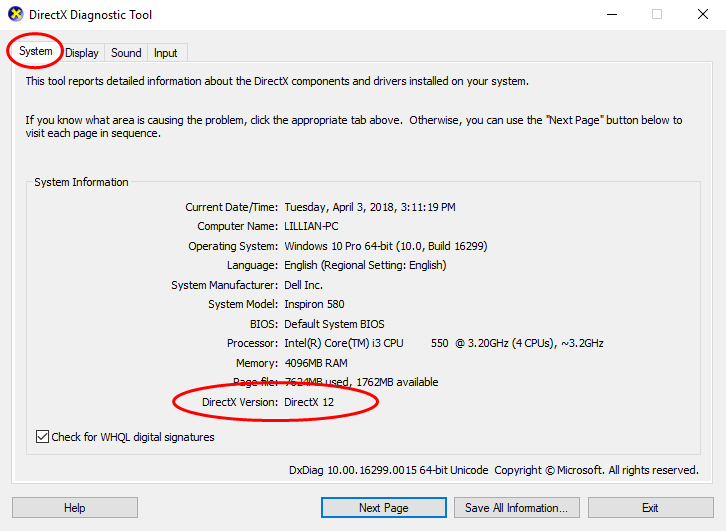Click the Next Page button
Image resolution: width=726 pixels, height=531 pixels.
tap(383, 508)
